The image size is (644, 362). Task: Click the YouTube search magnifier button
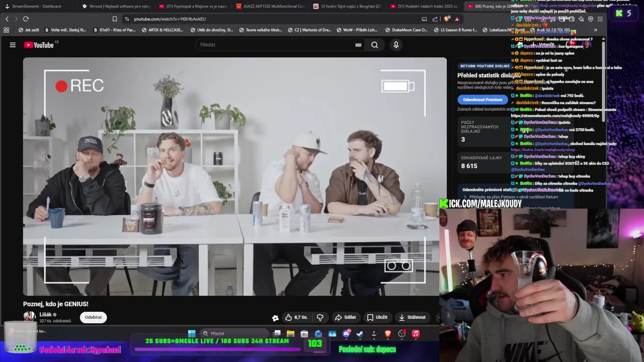375,45
